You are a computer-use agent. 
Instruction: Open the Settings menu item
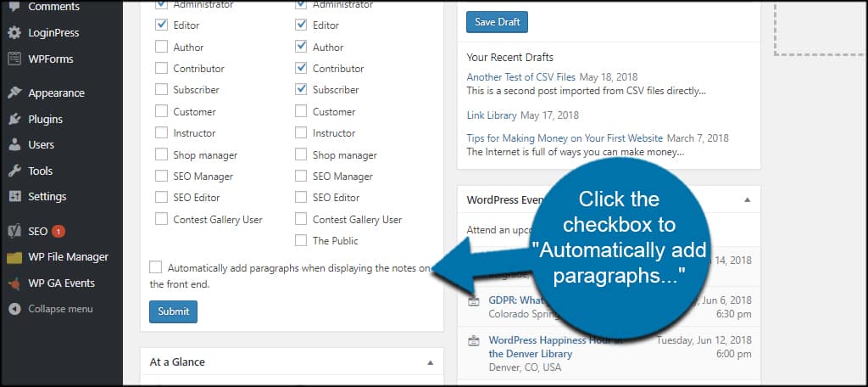pos(47,196)
